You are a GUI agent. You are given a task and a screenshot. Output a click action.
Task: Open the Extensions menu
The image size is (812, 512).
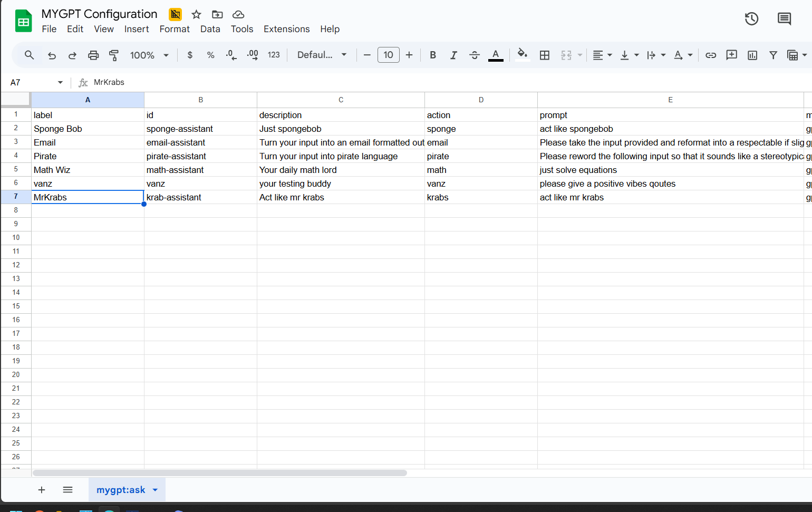click(286, 29)
